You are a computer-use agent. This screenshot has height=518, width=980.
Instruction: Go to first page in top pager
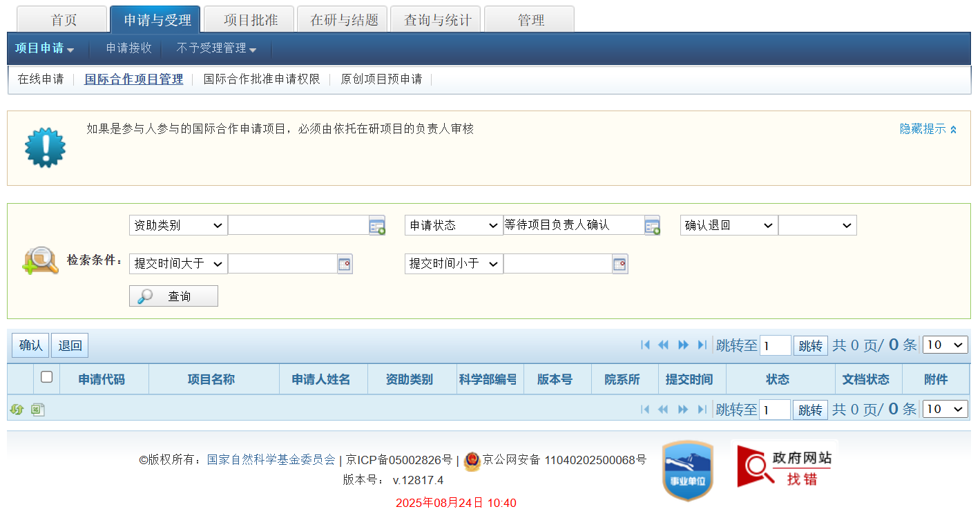[646, 345]
